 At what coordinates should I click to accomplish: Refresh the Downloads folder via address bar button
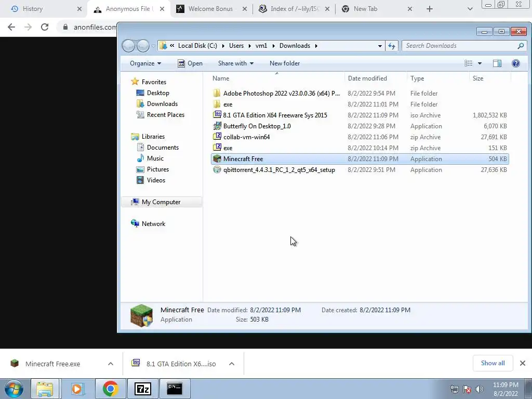(392, 46)
